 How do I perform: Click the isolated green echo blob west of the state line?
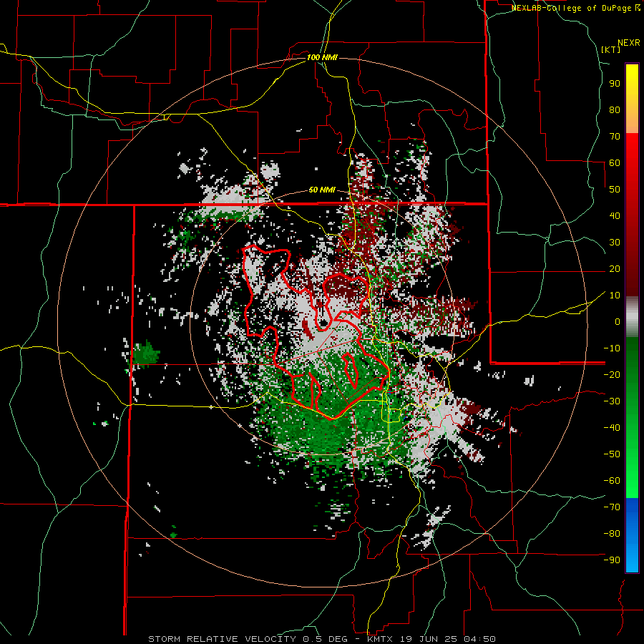coord(146,353)
